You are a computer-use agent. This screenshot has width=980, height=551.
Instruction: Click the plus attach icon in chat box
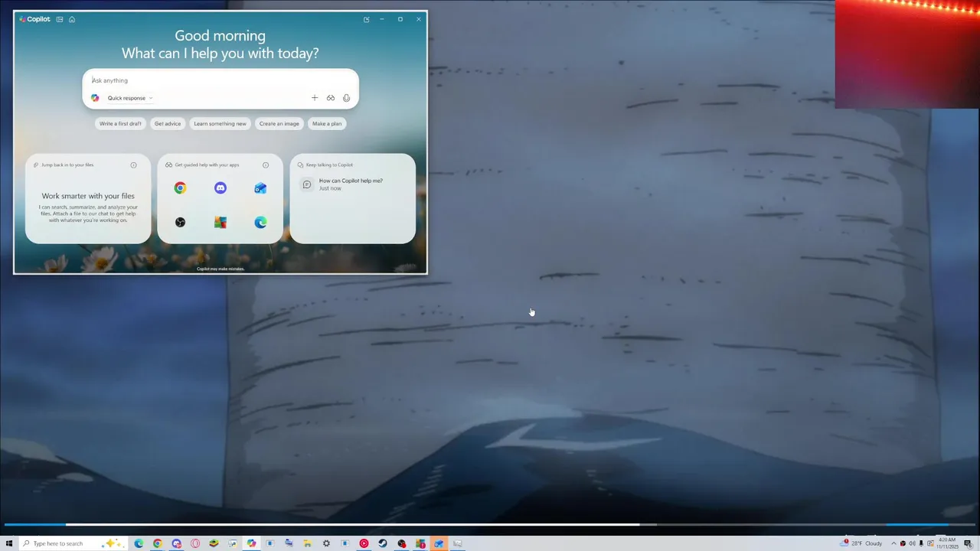pyautogui.click(x=314, y=98)
